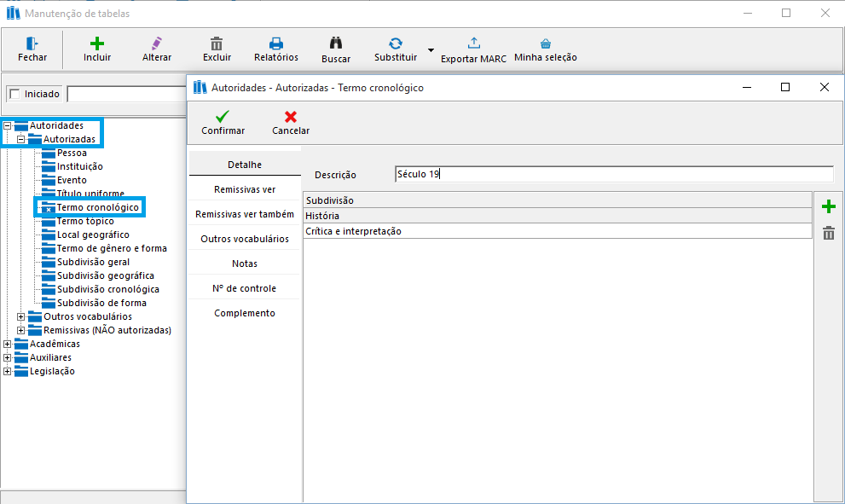Click the Legislação folder icon
845x504 pixels.
21,372
